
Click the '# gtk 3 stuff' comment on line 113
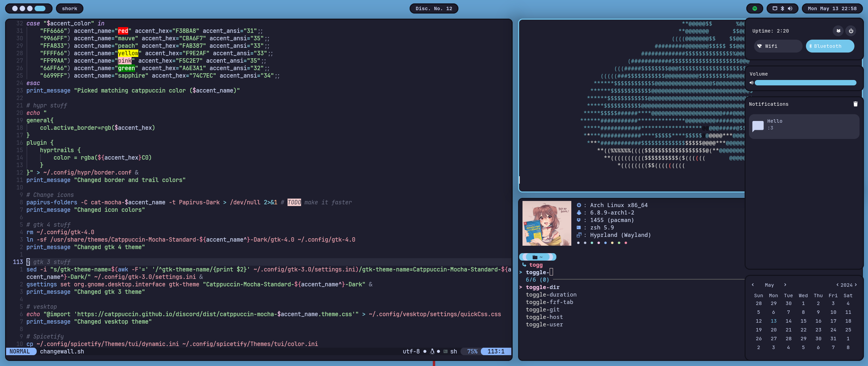pos(48,262)
